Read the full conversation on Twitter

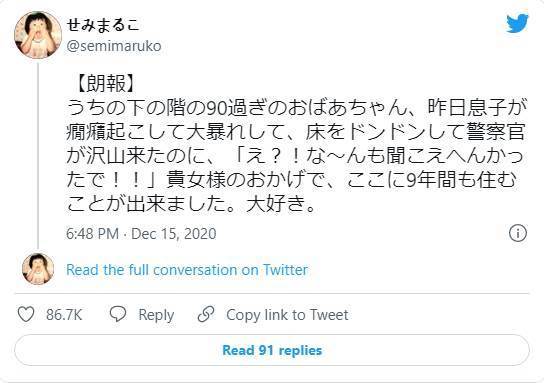click(187, 270)
